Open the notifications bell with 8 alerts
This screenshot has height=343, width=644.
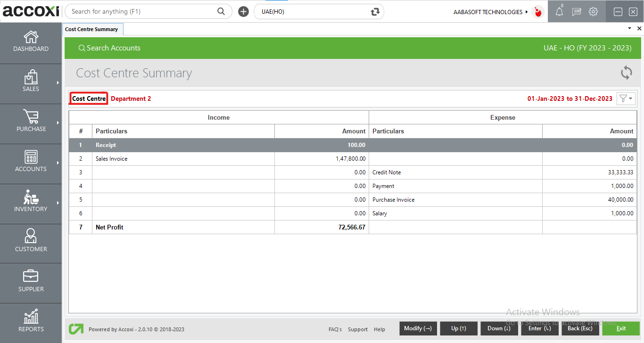coord(559,11)
